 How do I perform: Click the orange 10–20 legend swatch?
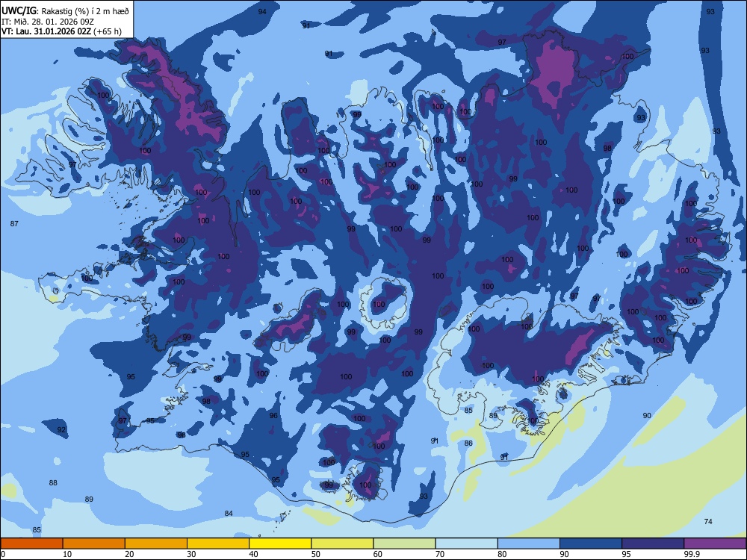pos(94,544)
